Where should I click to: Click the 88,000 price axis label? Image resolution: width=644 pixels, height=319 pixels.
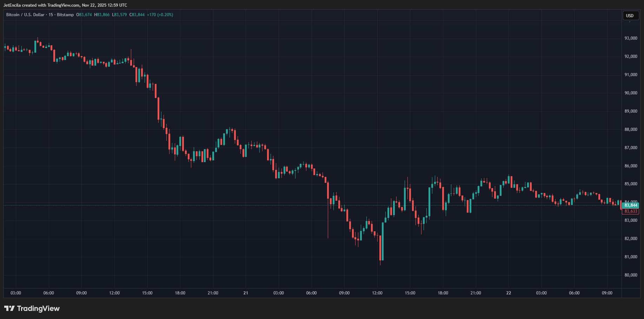pos(631,129)
